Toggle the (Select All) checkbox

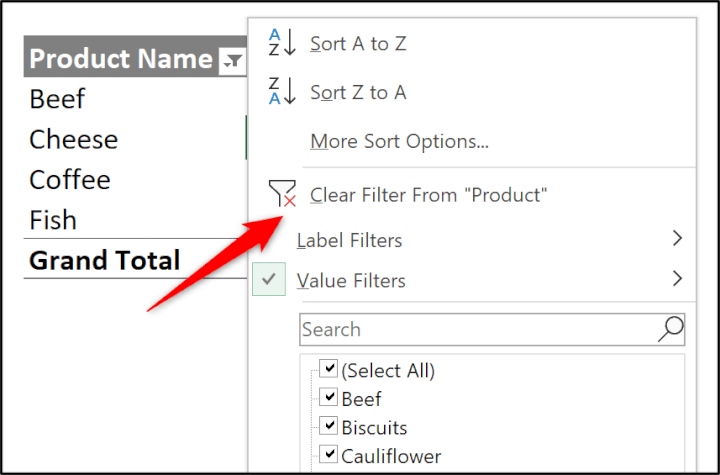tap(328, 370)
